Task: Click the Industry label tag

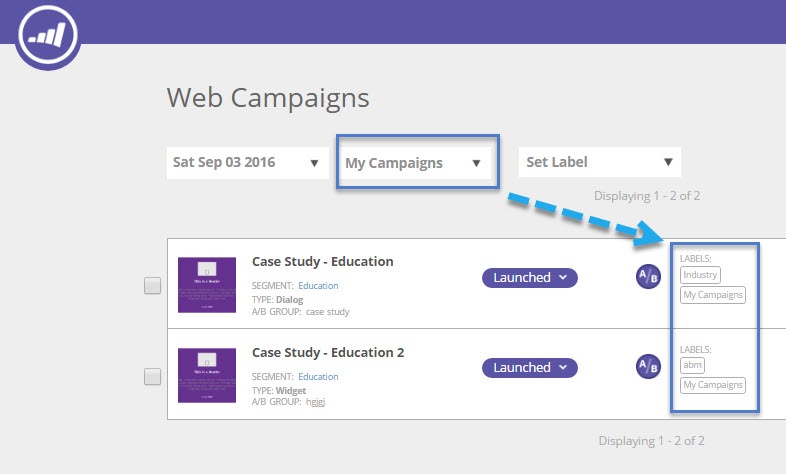Action: coord(700,275)
